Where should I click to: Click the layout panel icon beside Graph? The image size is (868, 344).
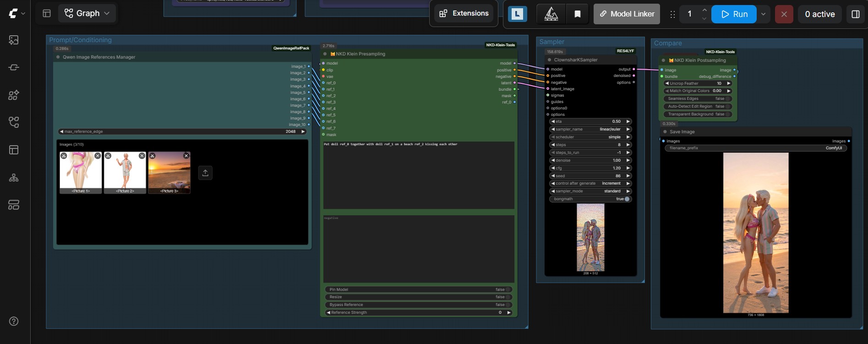coord(47,13)
